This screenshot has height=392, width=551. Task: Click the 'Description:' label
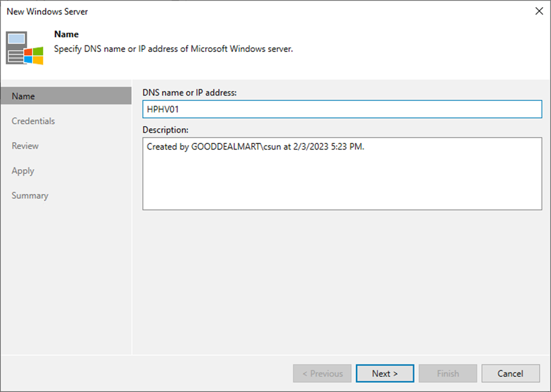pos(165,130)
